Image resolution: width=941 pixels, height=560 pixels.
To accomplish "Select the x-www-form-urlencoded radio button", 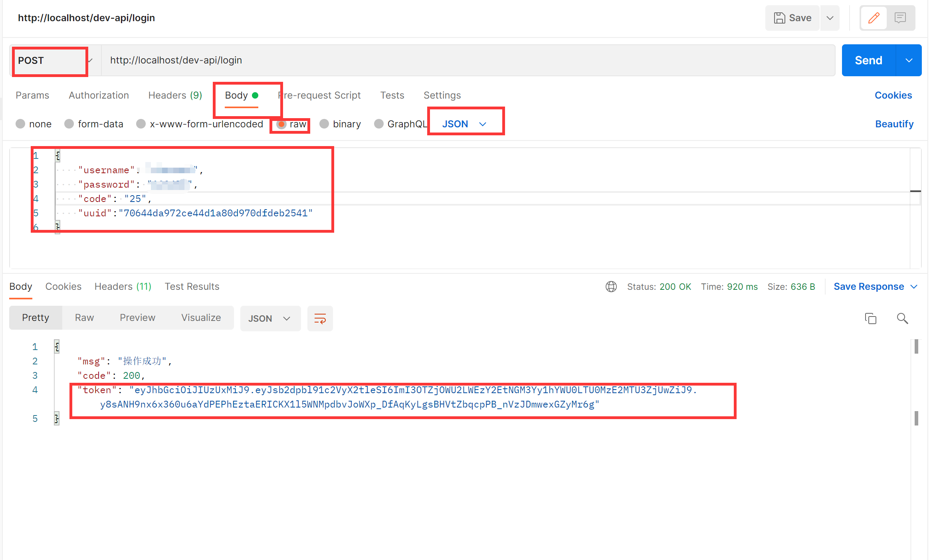I will pos(141,124).
